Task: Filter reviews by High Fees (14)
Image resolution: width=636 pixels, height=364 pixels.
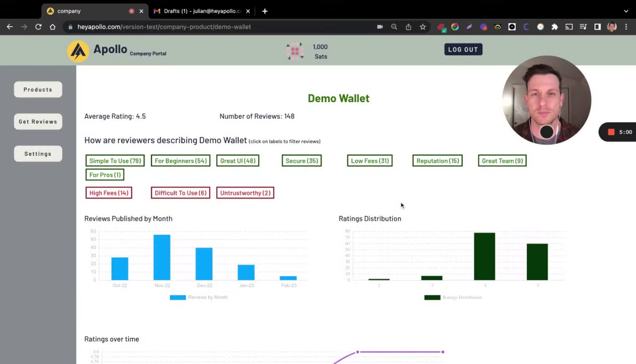Action: click(x=109, y=193)
